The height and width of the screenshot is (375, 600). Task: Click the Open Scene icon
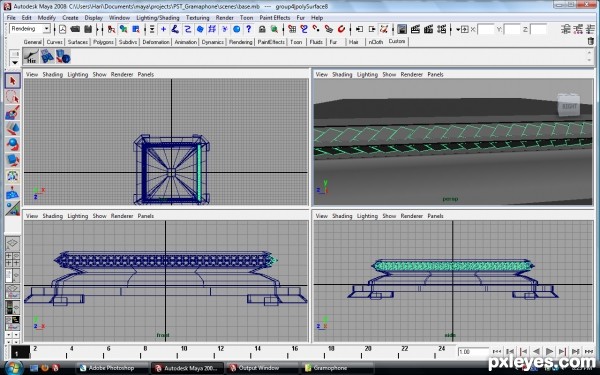(x=75, y=29)
